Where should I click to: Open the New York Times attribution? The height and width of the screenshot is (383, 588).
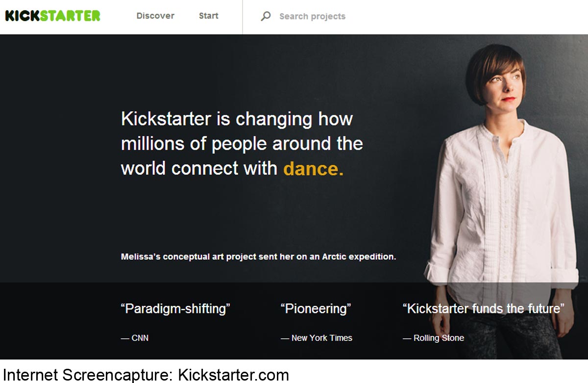tap(317, 338)
